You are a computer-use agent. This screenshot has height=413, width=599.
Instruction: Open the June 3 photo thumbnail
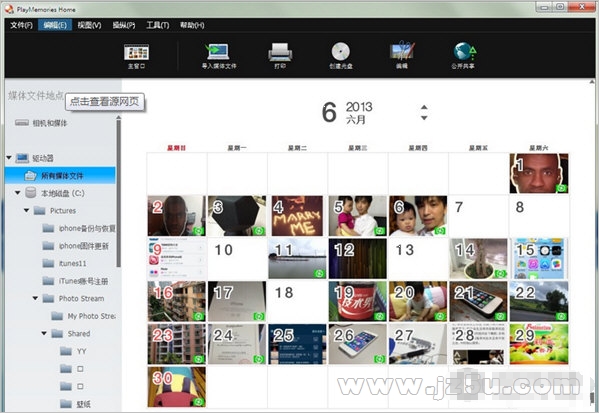click(x=237, y=216)
